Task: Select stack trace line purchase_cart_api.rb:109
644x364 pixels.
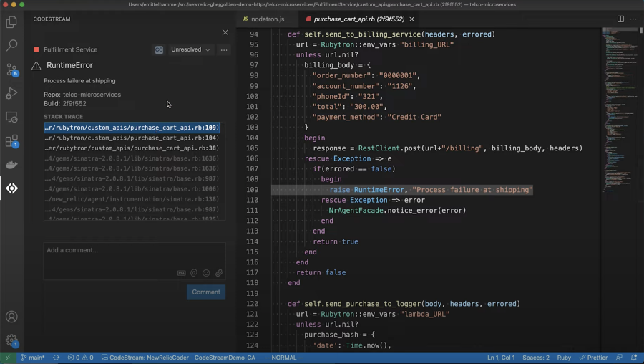Action: 132,128
